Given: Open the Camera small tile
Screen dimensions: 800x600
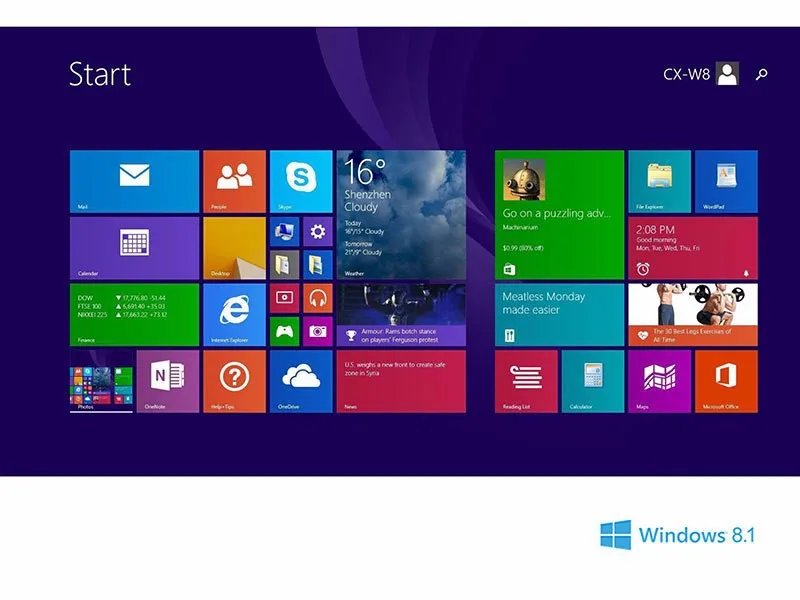Looking at the screenshot, I should click(318, 332).
